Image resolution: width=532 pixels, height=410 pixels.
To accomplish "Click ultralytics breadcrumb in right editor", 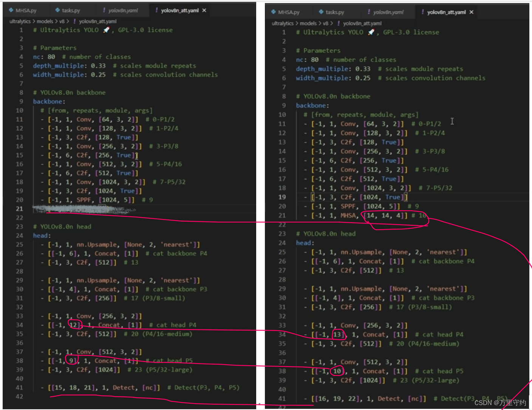I will [x=283, y=23].
